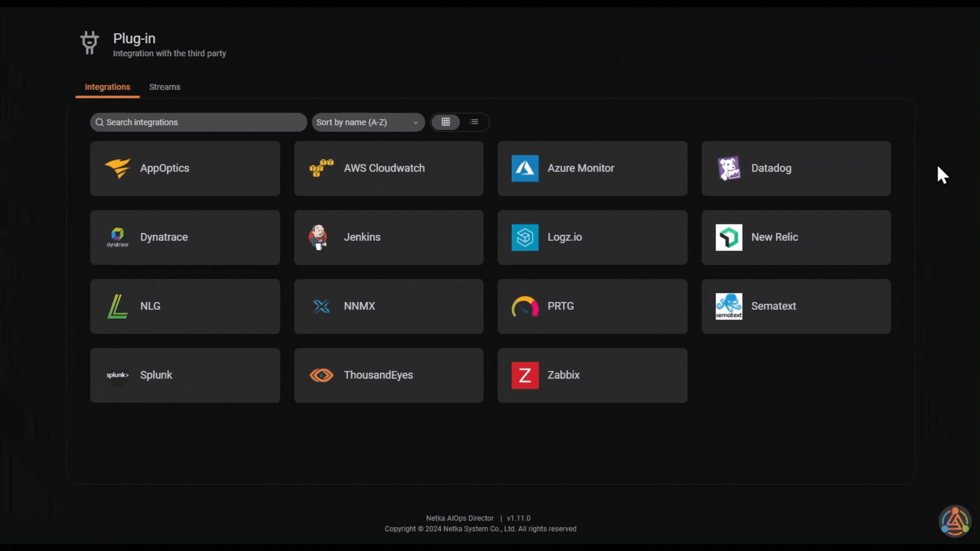Open the Sematext integration card

click(796, 306)
